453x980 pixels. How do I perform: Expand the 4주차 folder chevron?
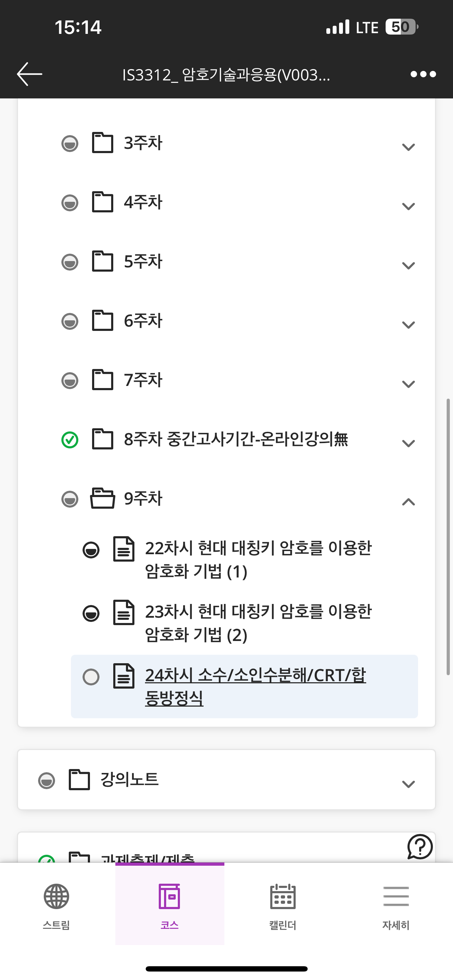coord(408,207)
